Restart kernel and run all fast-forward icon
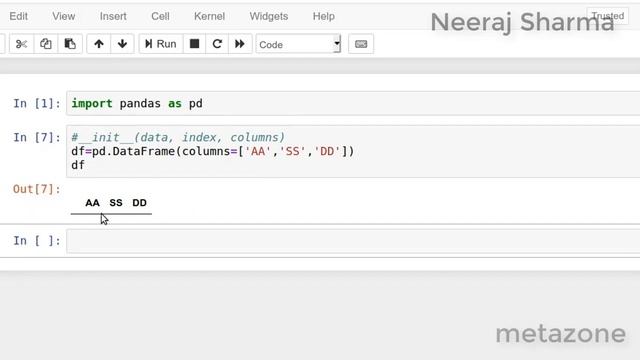 [240, 44]
